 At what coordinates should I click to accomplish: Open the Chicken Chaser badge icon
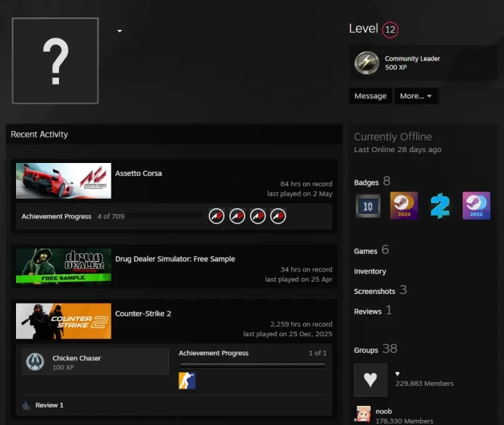35,362
